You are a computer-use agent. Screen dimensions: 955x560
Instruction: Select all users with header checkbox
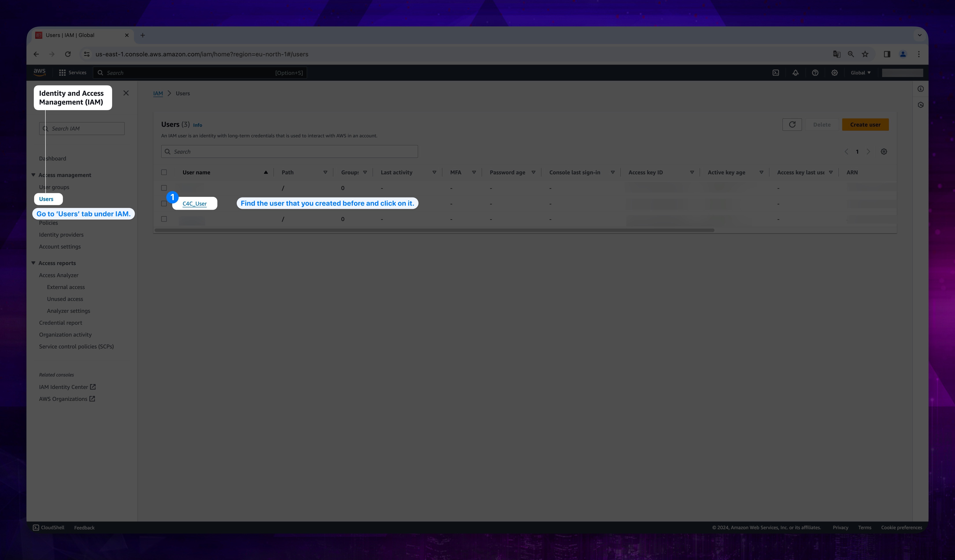click(164, 172)
